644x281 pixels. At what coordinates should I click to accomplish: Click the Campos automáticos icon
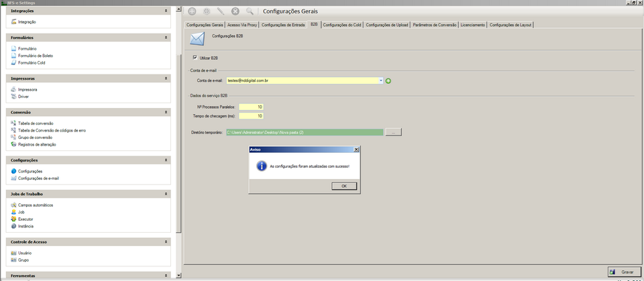tap(13, 205)
